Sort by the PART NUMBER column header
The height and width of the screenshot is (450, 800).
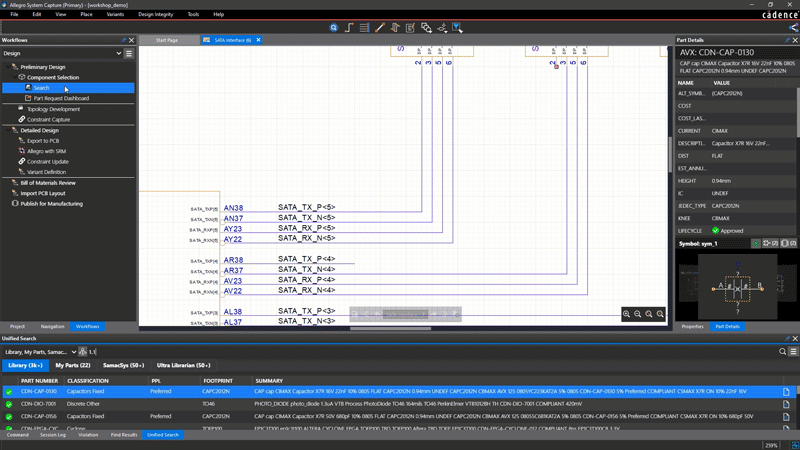[39, 381]
